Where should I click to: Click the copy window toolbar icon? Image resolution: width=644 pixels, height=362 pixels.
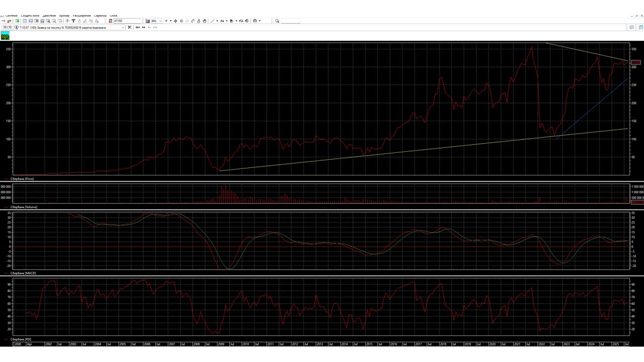click(x=60, y=21)
